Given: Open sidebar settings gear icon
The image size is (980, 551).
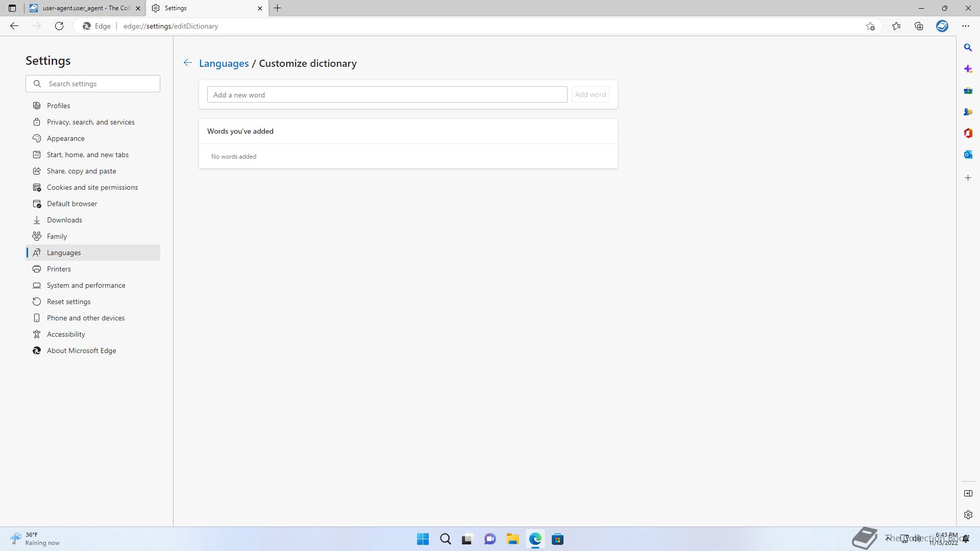Looking at the screenshot, I should pyautogui.click(x=968, y=515).
